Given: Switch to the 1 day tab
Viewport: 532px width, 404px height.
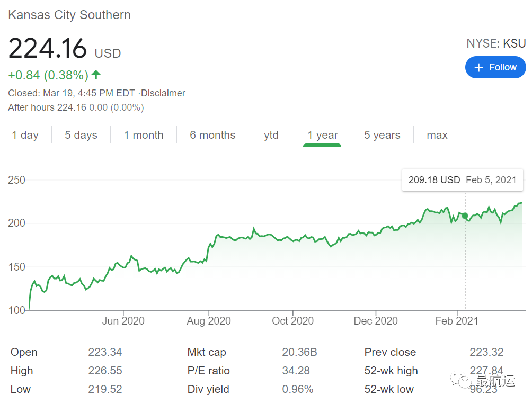Looking at the screenshot, I should coord(25,135).
